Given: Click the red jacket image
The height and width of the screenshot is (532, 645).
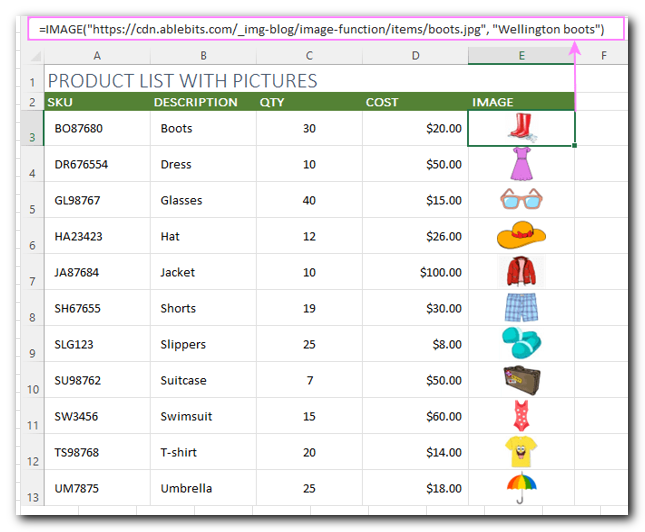Looking at the screenshot, I should point(521,271).
